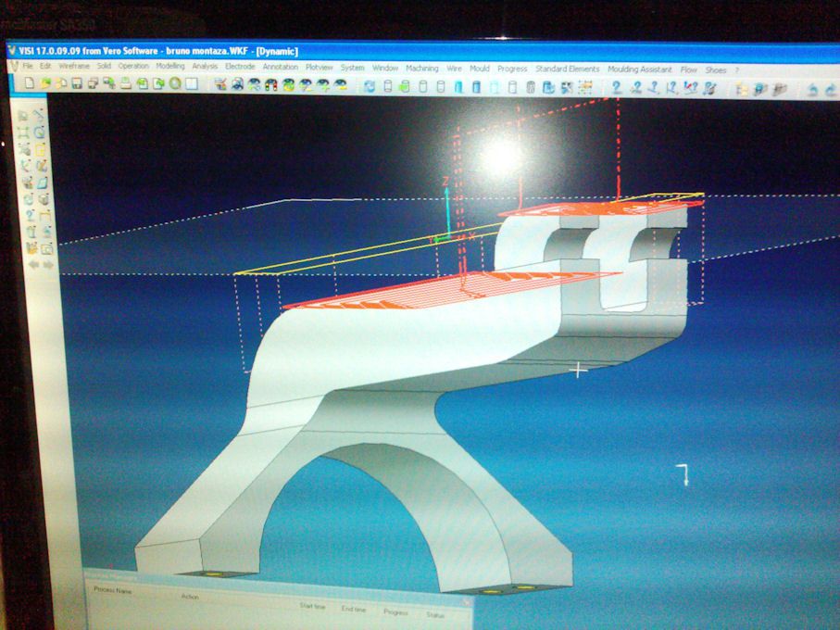Click the End time column header

[x=354, y=609]
